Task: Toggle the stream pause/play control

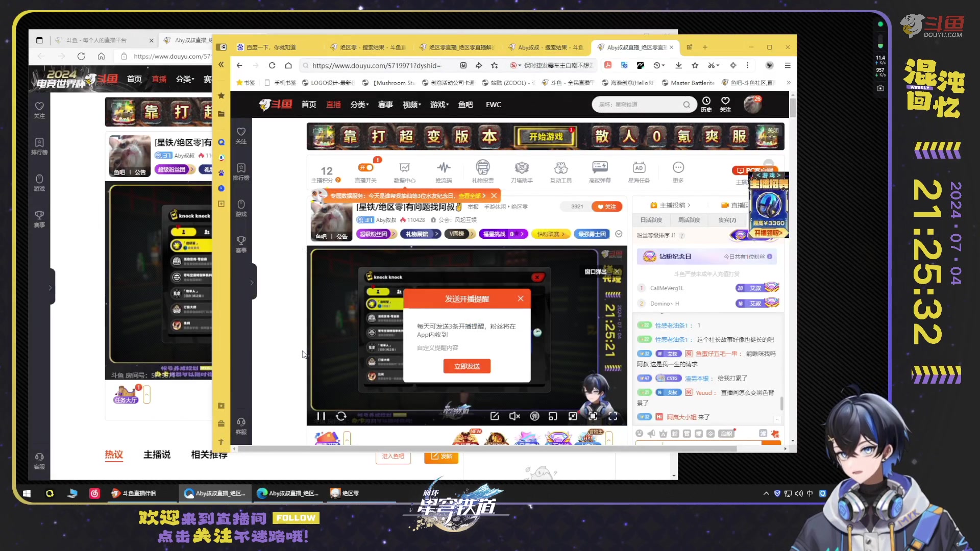Action: pyautogui.click(x=321, y=416)
